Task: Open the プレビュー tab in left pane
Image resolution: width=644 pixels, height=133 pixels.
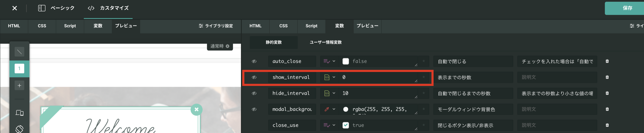Action: tap(126, 26)
